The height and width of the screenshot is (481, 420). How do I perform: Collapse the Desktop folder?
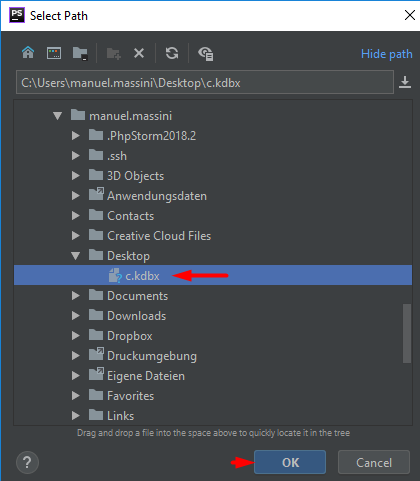click(76, 256)
